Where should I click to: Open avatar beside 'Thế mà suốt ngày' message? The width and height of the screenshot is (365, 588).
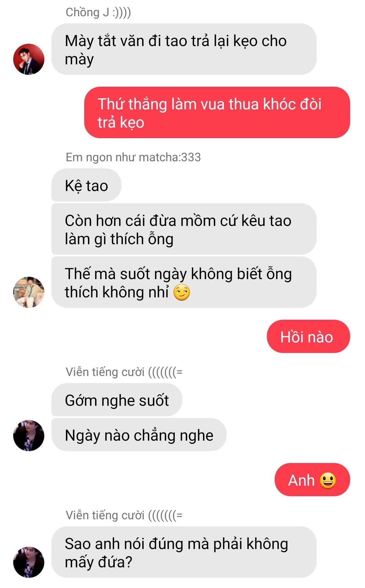click(29, 292)
